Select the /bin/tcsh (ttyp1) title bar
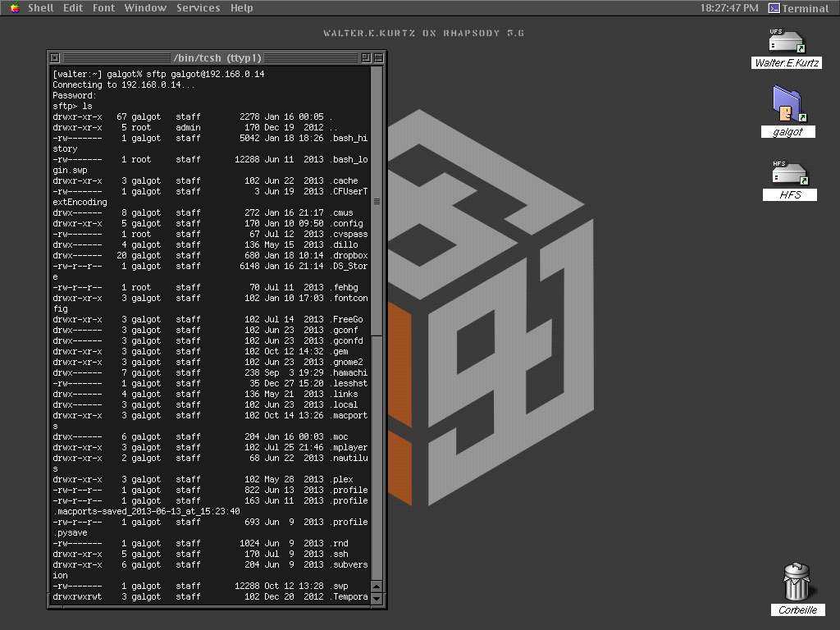This screenshot has width=840, height=630. point(217,57)
